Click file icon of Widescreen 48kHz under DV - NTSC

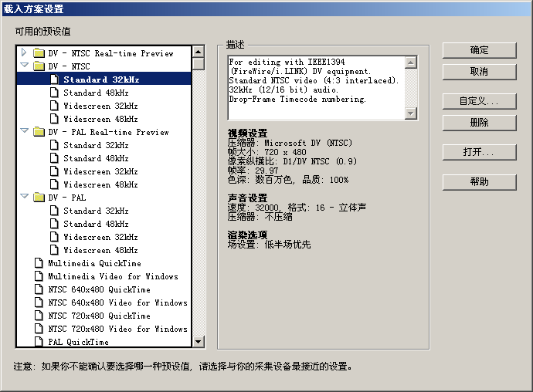pyautogui.click(x=54, y=119)
